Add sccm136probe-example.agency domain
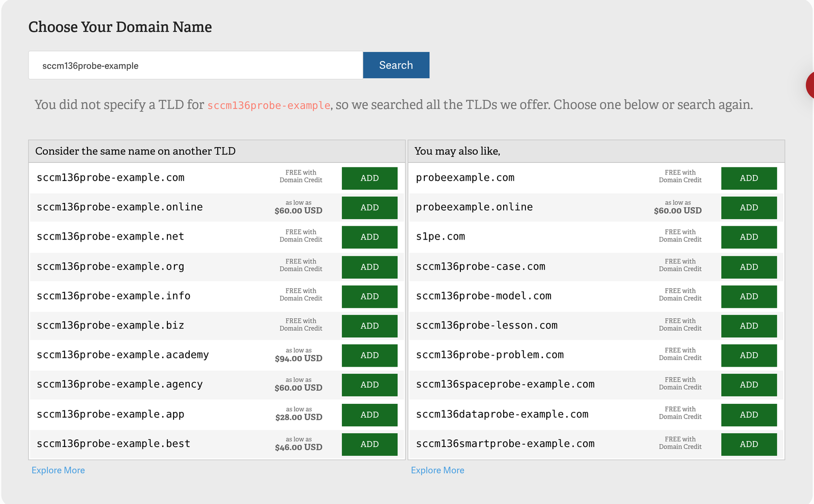 tap(369, 385)
